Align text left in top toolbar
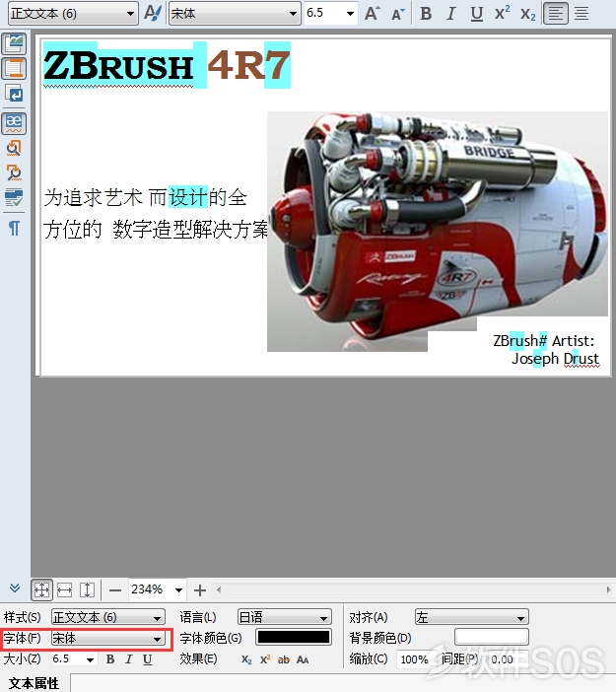 pyautogui.click(x=556, y=14)
